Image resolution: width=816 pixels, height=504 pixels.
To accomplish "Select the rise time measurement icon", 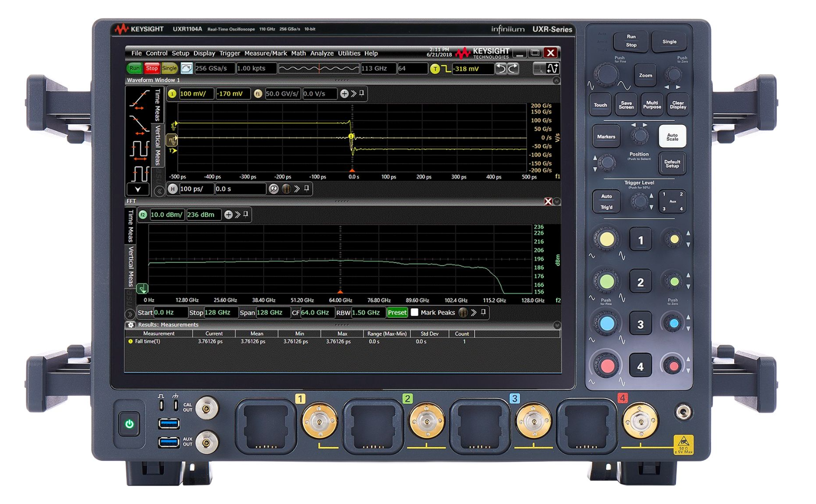I will point(140,99).
